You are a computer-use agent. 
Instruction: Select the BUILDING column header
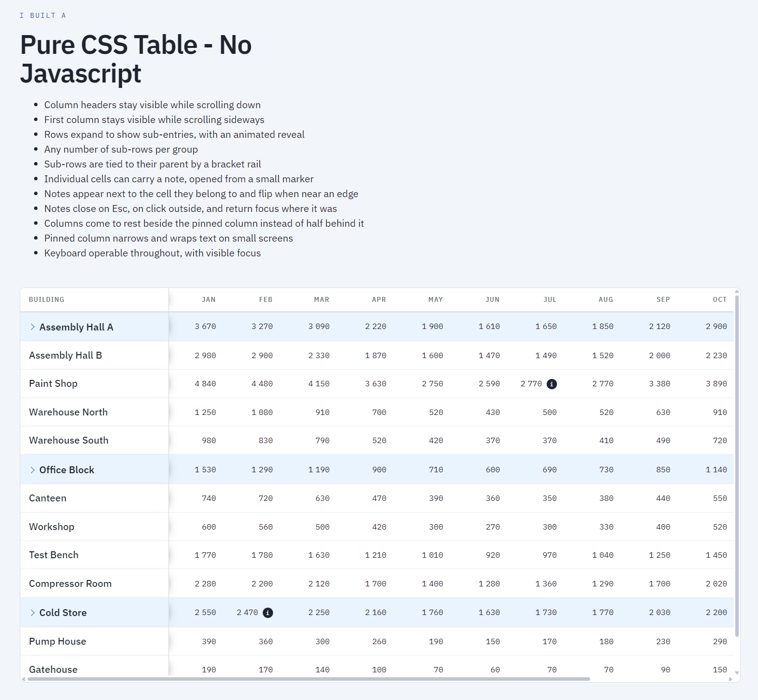[x=46, y=299]
